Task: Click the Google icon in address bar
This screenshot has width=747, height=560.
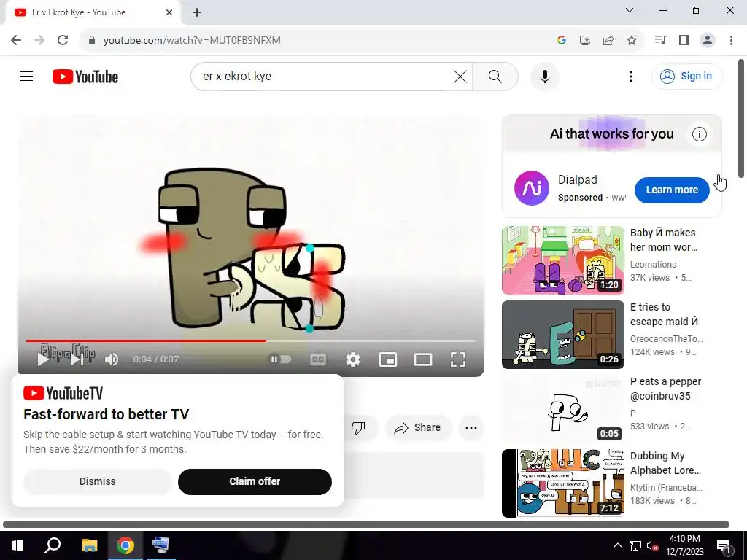Action: (x=561, y=41)
